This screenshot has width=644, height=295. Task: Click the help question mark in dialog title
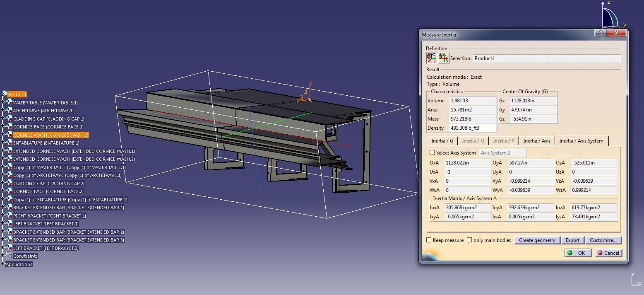[601, 33]
